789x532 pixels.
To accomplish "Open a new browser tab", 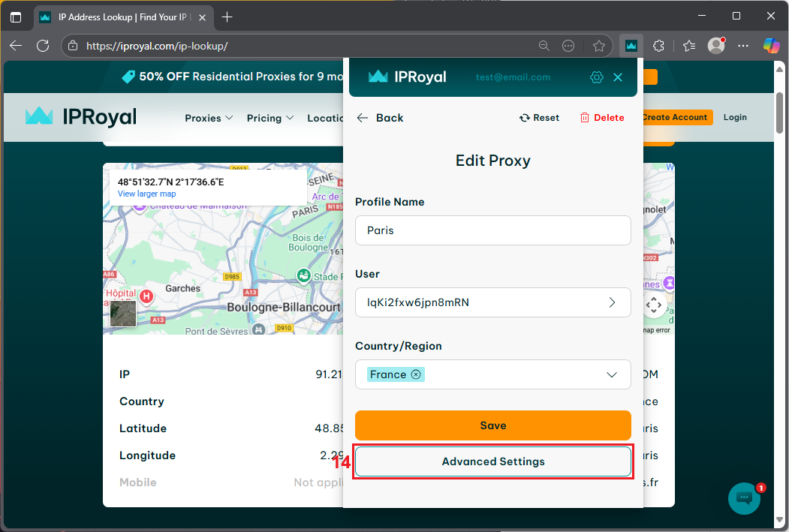I will point(227,17).
